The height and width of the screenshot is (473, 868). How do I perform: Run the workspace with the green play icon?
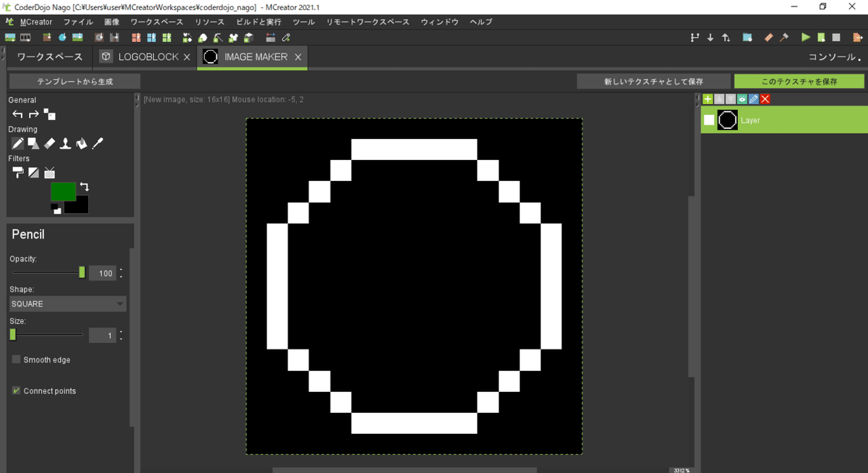[x=805, y=37]
